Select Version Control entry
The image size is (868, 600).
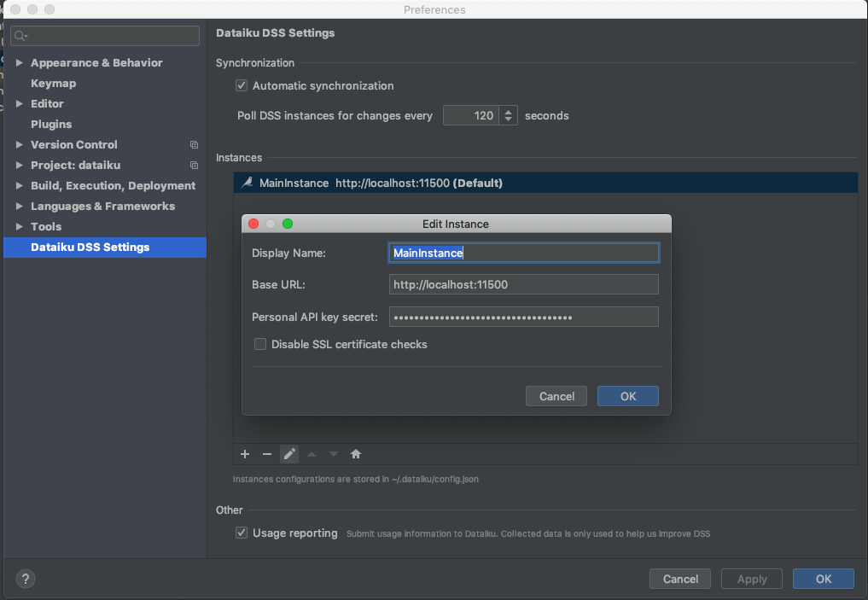pos(74,144)
